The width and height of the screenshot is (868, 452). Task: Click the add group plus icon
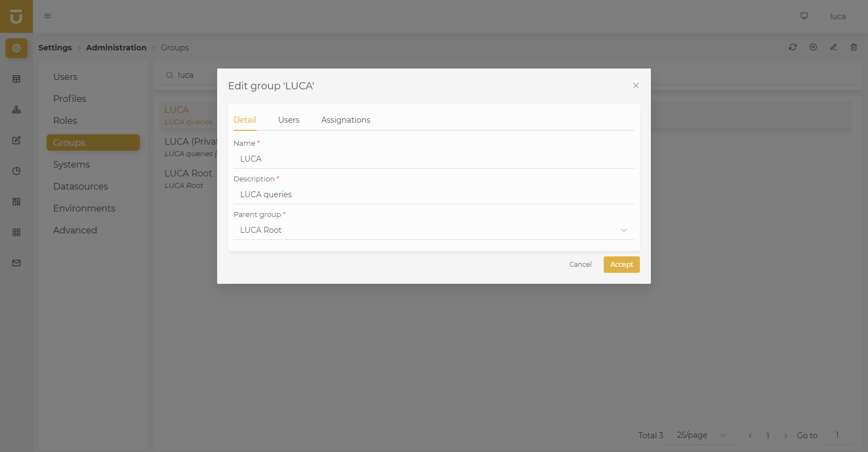[x=813, y=47]
